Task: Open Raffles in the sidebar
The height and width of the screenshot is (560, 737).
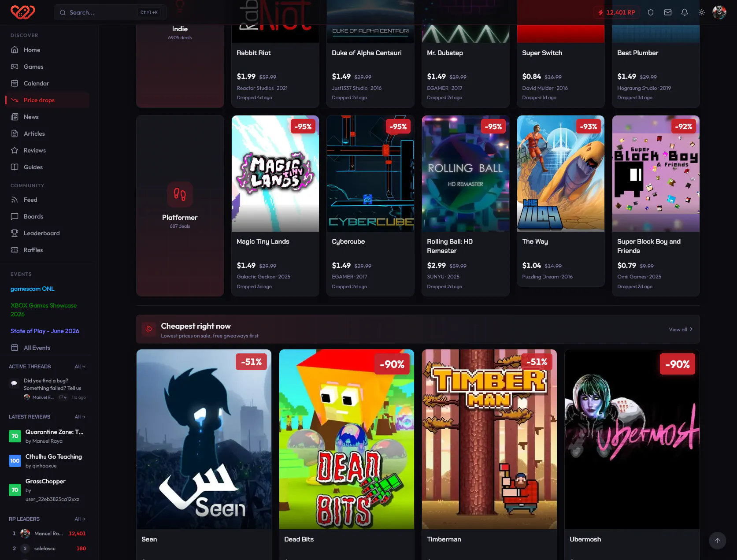Action: pyautogui.click(x=48, y=250)
